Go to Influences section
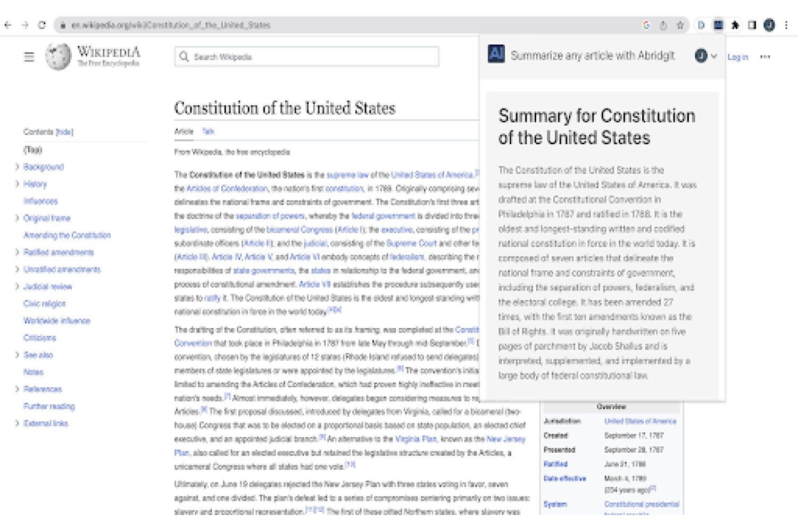Screen dimensions: 798x532 [x=40, y=201]
